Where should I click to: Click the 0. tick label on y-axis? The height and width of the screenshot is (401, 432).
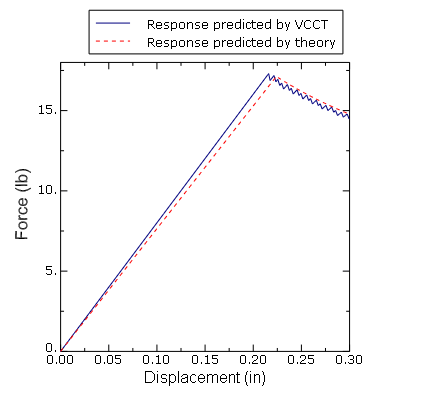coord(51,348)
